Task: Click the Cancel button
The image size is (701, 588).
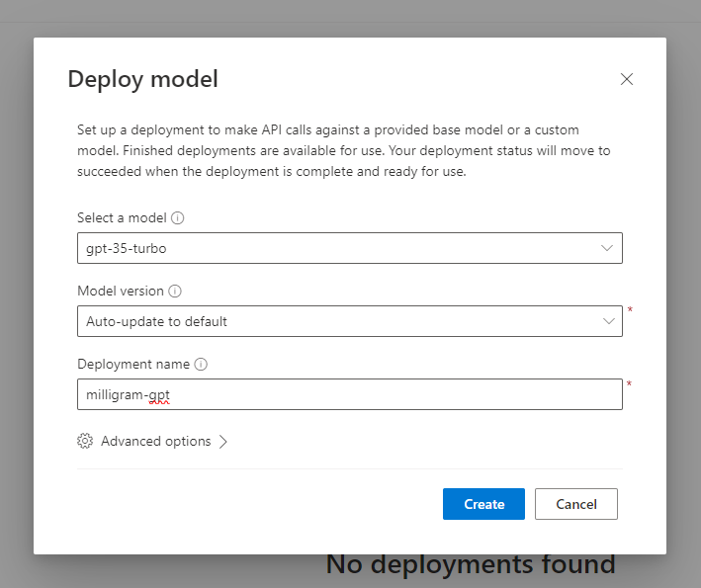Action: click(x=575, y=504)
